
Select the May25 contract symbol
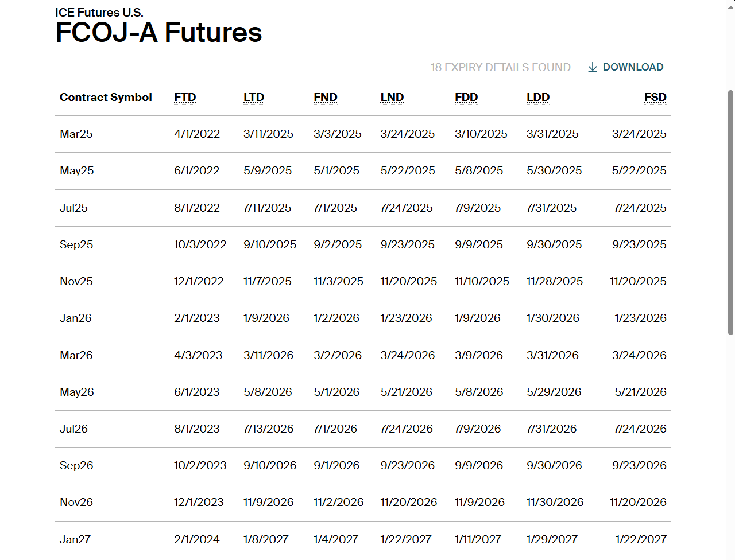pos(77,171)
